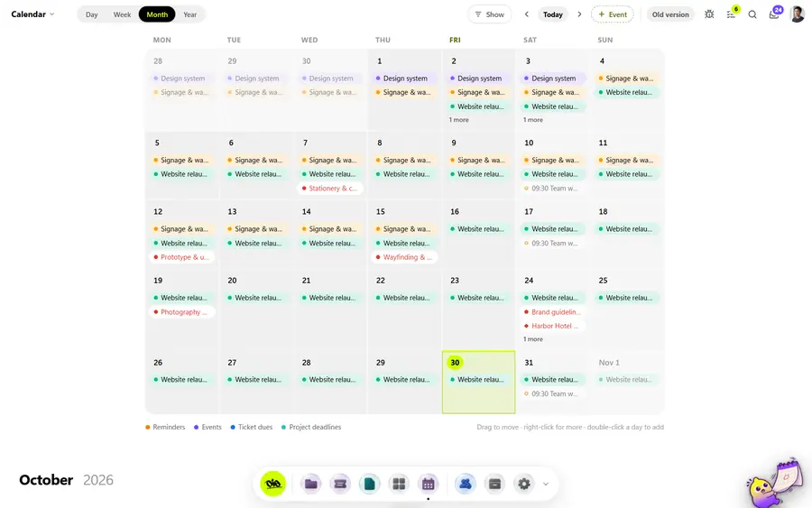The image size is (812, 508).
Task: Open the Show filter dropdown
Action: [x=489, y=14]
